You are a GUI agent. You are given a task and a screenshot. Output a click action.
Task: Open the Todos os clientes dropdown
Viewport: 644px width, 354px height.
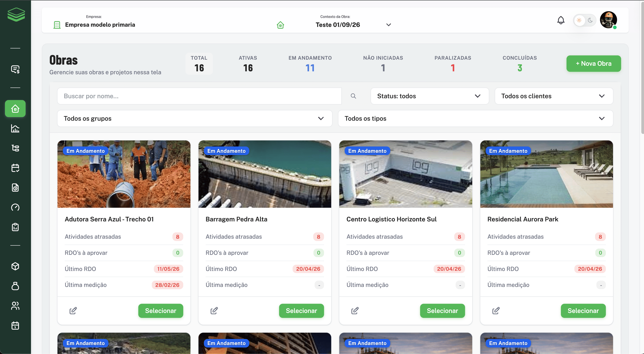(x=554, y=96)
